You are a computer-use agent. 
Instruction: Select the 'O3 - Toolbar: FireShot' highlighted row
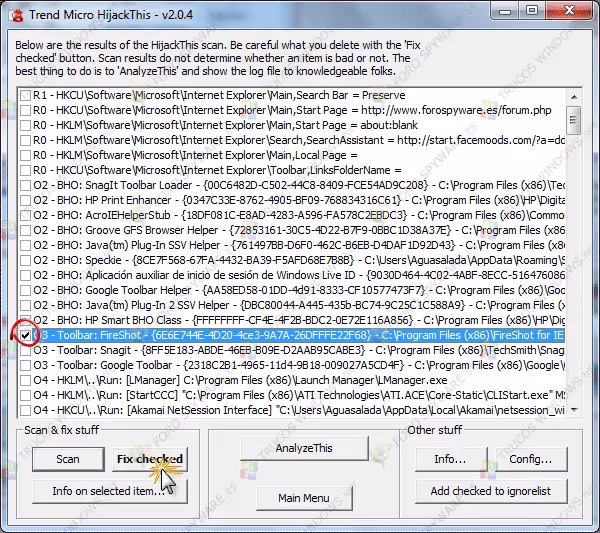[x=299, y=335]
